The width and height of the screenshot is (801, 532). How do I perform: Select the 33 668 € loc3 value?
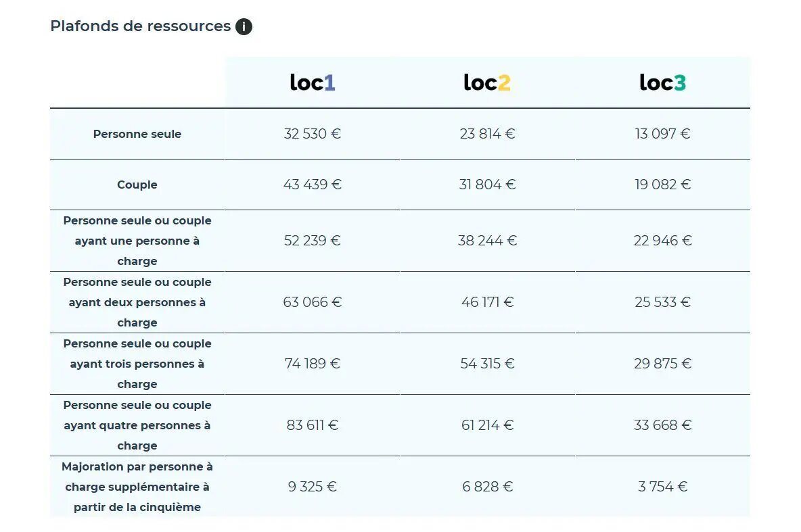tap(662, 425)
